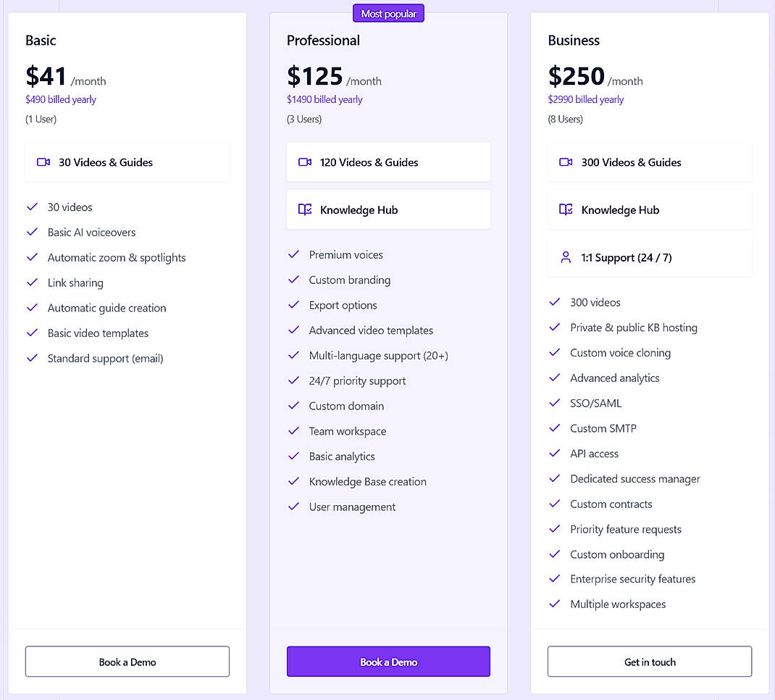Image resolution: width=775 pixels, height=700 pixels.
Task: Click the checkmark next to Premium voices
Action: click(294, 254)
